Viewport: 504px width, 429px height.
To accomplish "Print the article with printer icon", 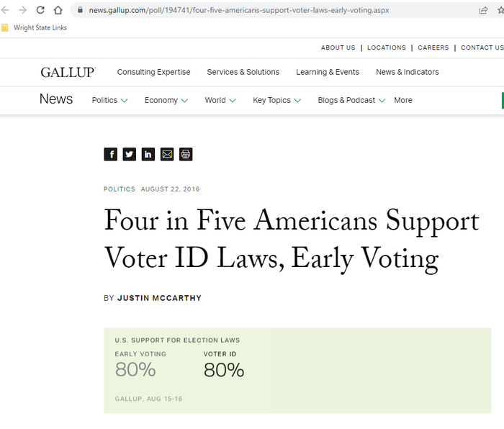I will (x=186, y=154).
